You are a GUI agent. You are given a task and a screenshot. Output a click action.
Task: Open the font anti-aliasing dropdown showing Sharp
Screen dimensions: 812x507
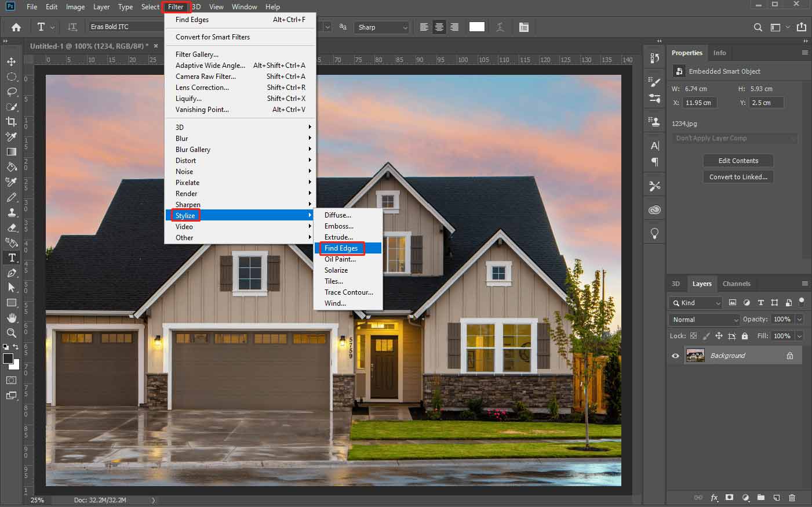click(x=381, y=27)
